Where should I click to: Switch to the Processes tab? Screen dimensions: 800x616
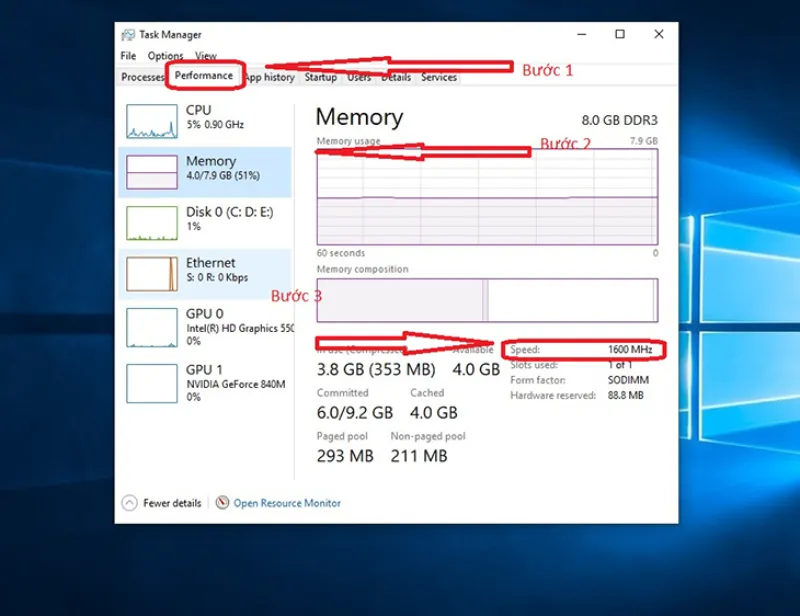coord(142,77)
